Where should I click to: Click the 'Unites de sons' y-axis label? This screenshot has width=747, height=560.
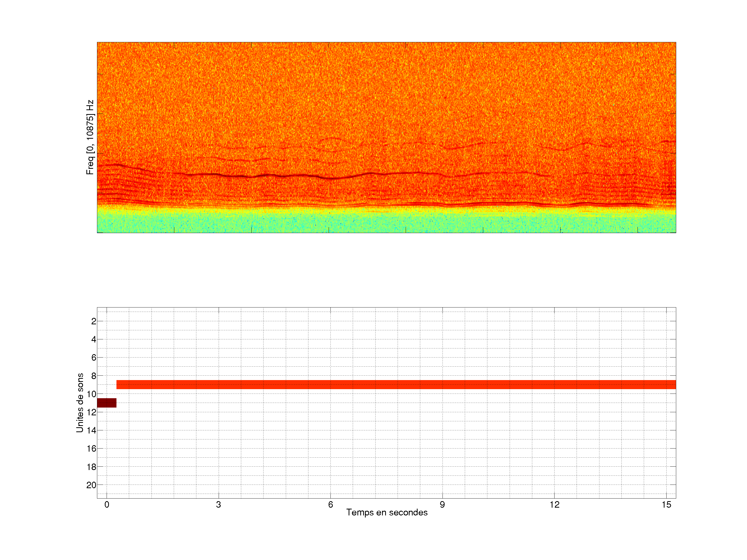[80, 403]
